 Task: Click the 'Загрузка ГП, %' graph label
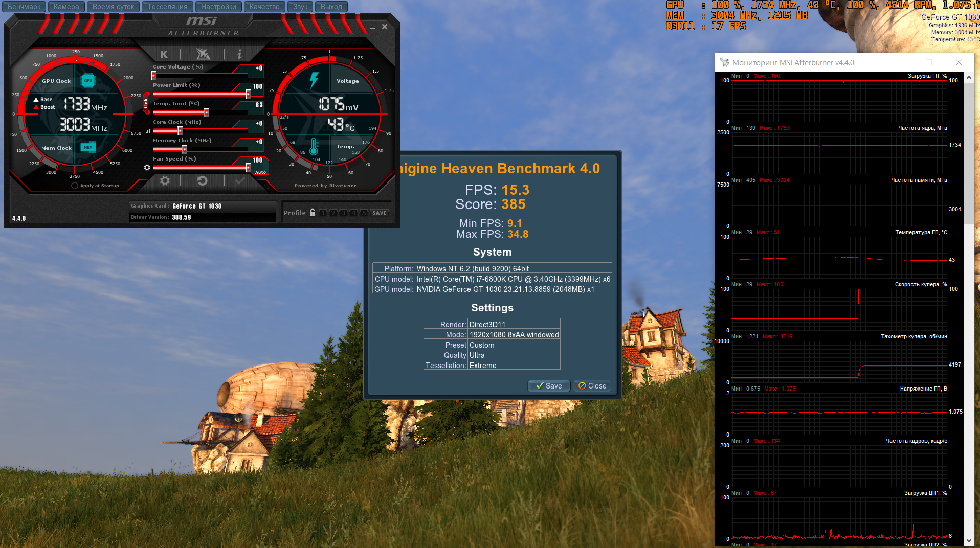tap(927, 76)
